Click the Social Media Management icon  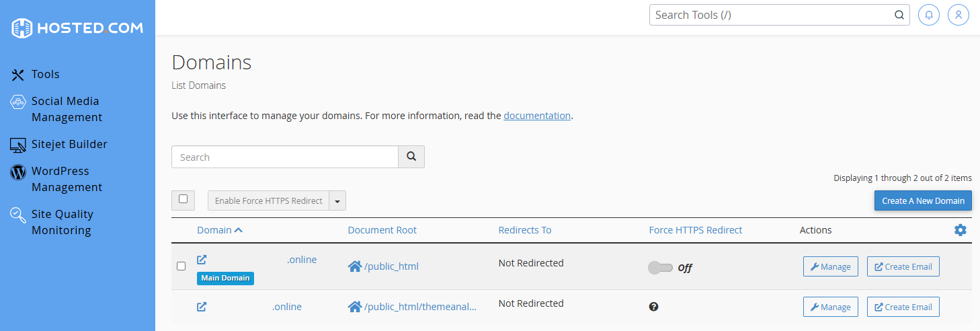pyautogui.click(x=18, y=102)
